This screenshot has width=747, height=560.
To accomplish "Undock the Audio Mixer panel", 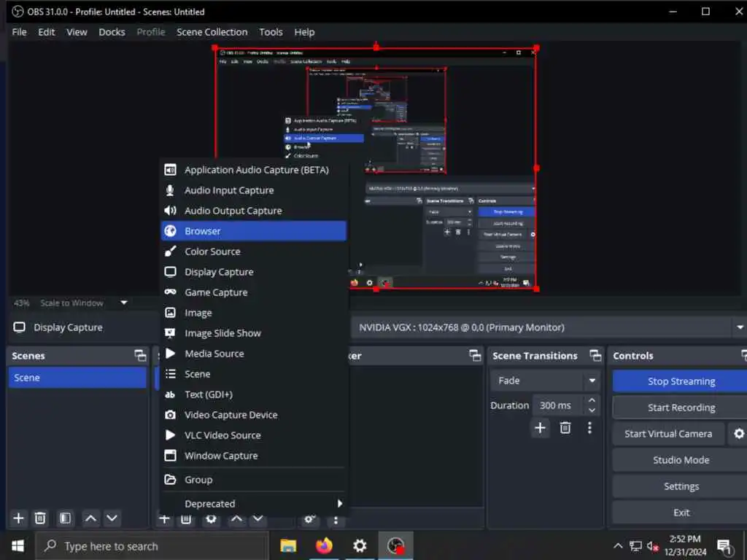I will click(x=475, y=355).
